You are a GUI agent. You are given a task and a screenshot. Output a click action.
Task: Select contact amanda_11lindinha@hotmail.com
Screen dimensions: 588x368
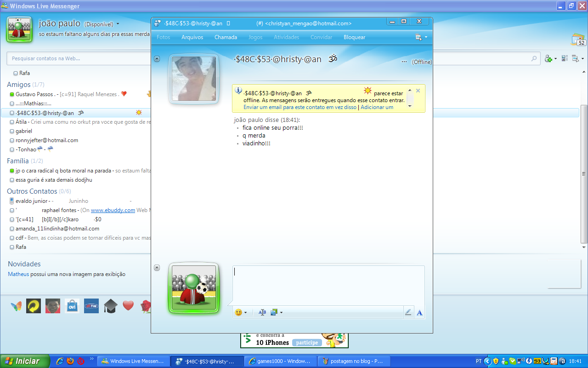coord(57,229)
